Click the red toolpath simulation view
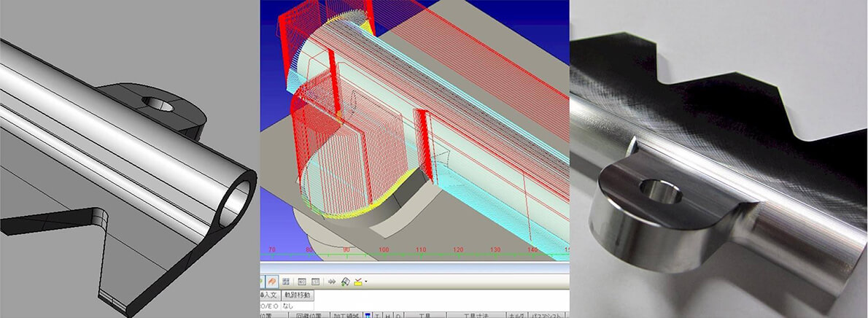868x318 pixels. coord(414,131)
